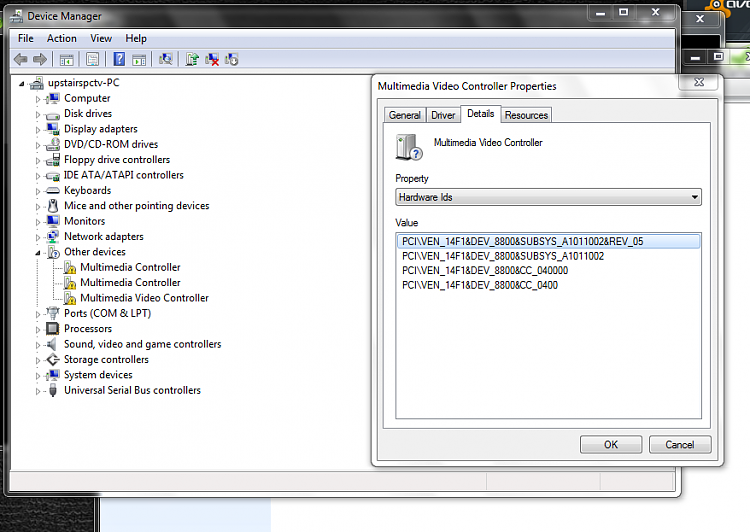
Task: Click the Cancel button
Action: pos(680,444)
